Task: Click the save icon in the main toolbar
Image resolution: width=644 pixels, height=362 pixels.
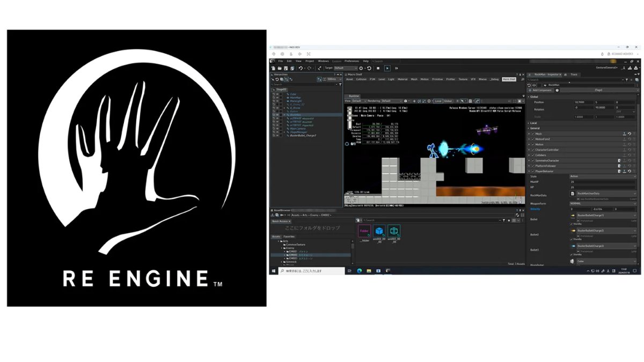Action: click(286, 68)
